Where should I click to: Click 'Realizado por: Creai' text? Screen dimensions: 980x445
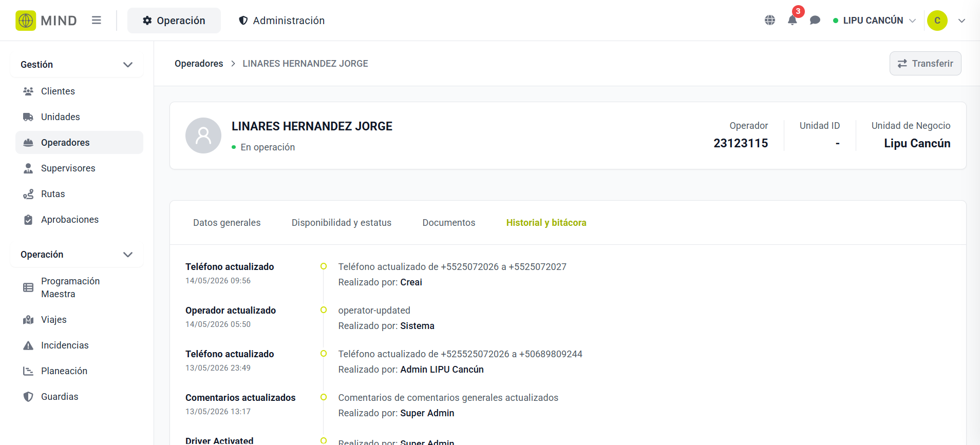pos(380,282)
